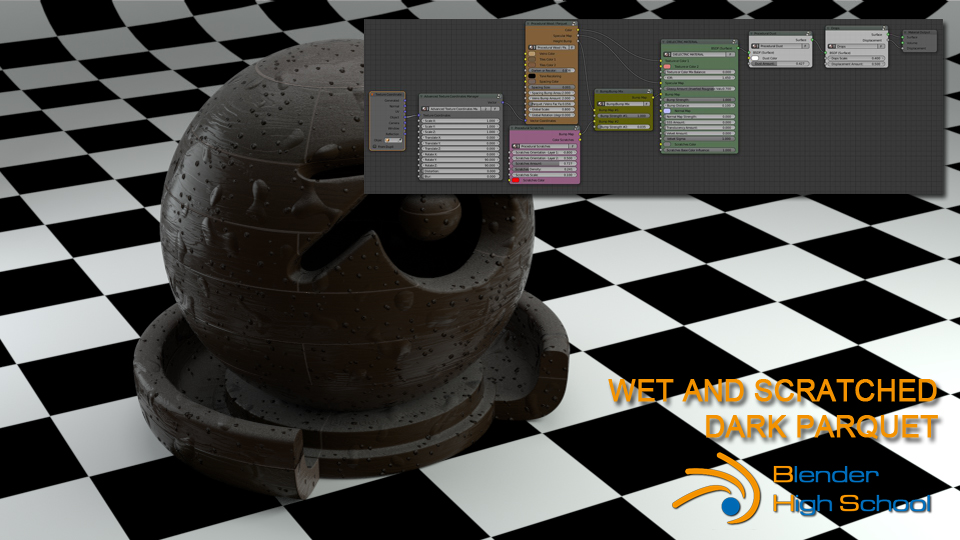Toggle fake user F on DIELECTRIC MATERIAL node
960x540 pixels.
[x=730, y=54]
